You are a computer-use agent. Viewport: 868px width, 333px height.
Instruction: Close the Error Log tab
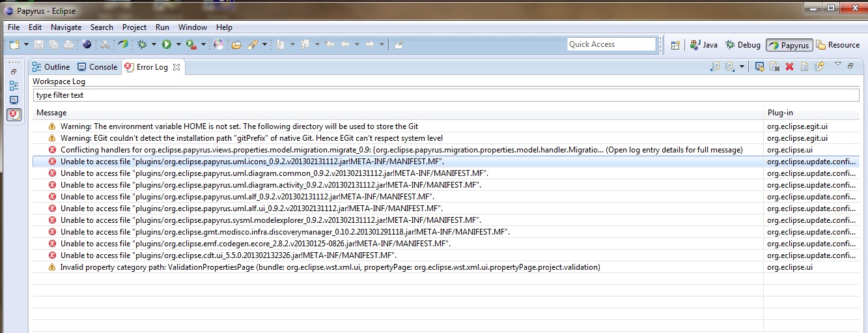pos(176,66)
